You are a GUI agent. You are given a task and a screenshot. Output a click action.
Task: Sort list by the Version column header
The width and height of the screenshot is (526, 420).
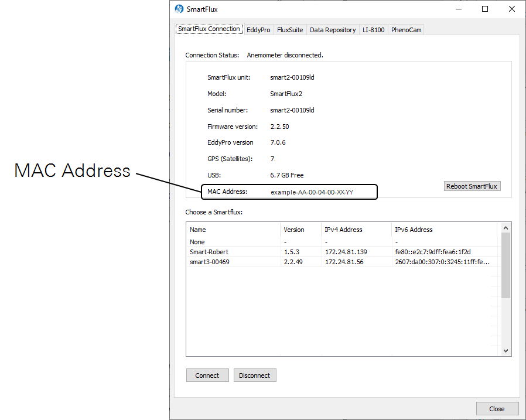300,230
